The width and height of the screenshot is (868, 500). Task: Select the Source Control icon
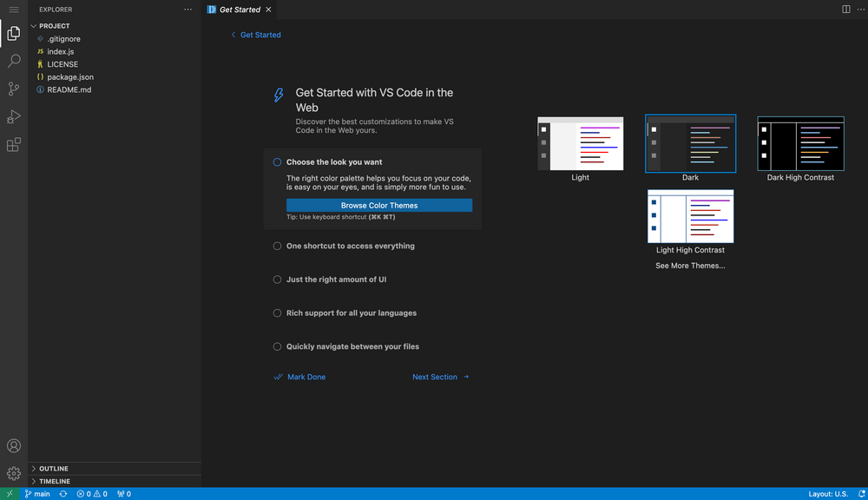(13, 89)
